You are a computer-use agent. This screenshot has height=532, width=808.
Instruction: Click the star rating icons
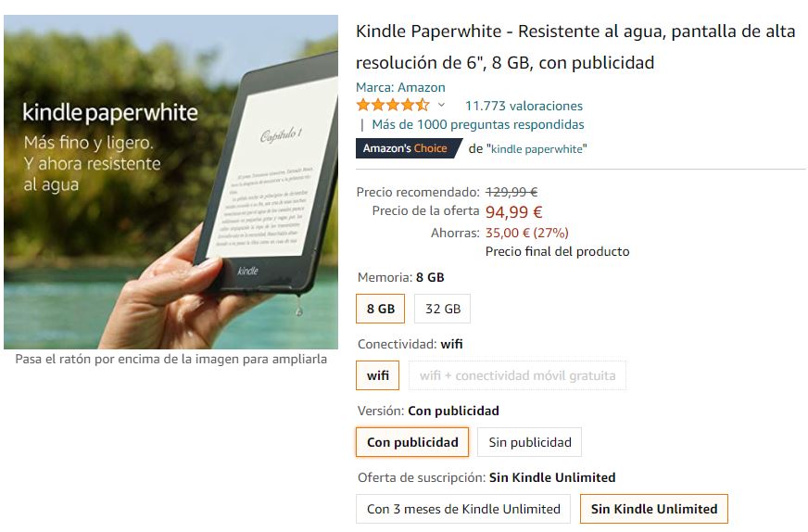point(393,105)
